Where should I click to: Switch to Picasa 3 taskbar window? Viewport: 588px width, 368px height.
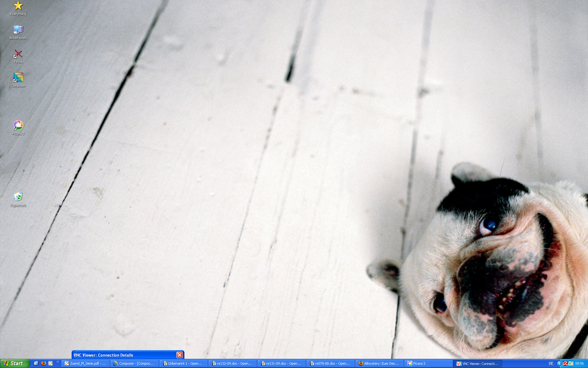click(428, 364)
